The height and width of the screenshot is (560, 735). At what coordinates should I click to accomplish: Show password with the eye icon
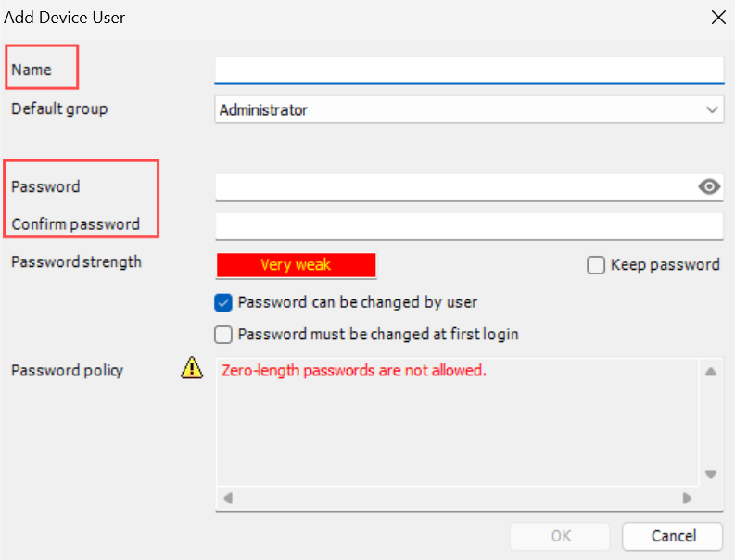(x=709, y=186)
